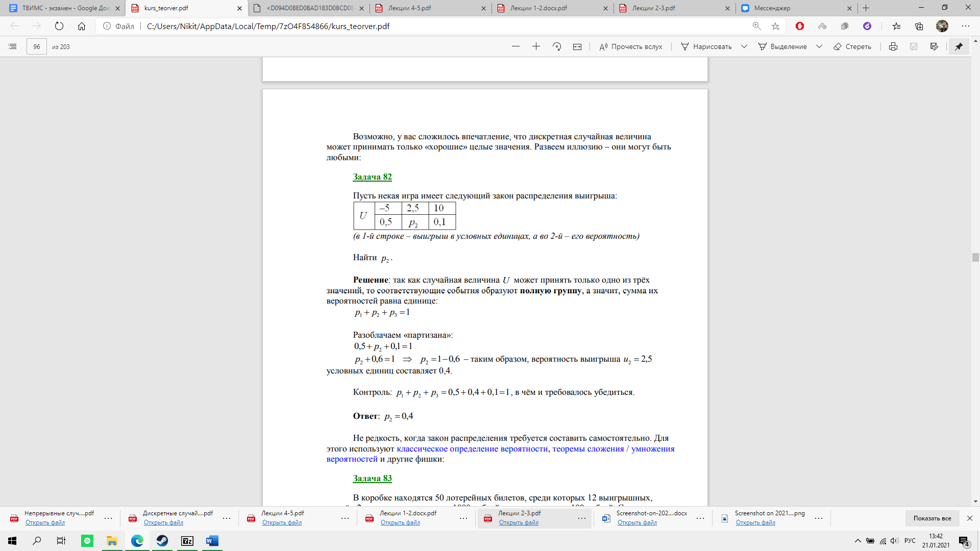Click the vertical scrollbar thumb
Screen dimensions: 980x551
coord(975,257)
